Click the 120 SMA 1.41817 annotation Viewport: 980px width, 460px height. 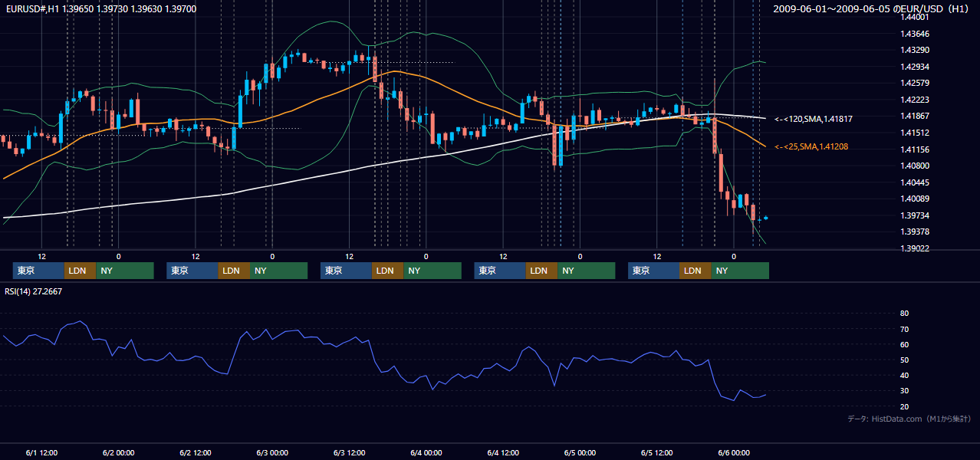pyautogui.click(x=814, y=119)
